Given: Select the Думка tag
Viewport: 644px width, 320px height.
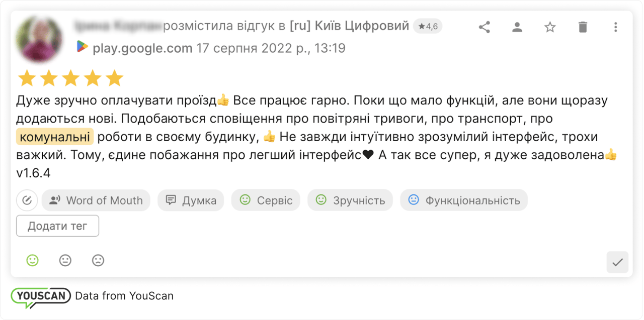Looking at the screenshot, I should point(191,200).
